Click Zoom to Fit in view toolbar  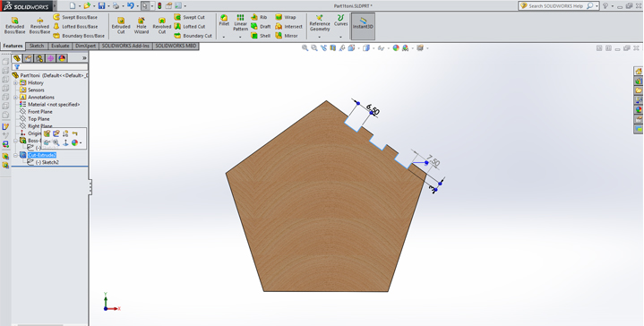coord(305,48)
